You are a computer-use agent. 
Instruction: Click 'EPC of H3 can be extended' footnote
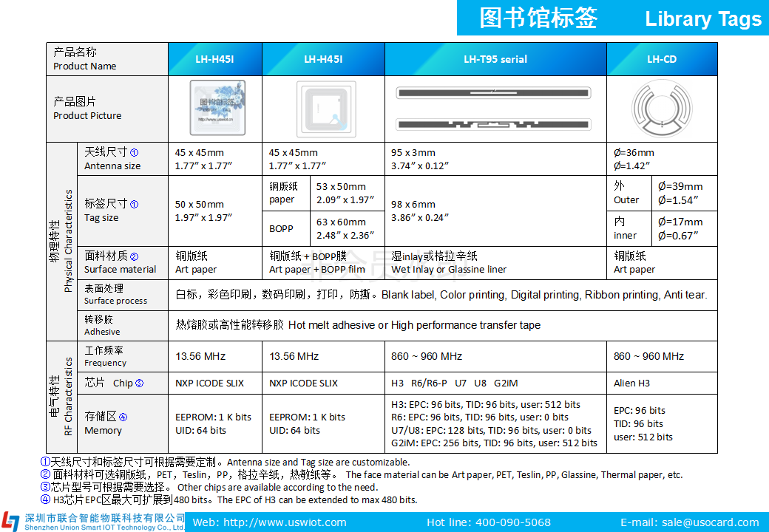pos(317,499)
